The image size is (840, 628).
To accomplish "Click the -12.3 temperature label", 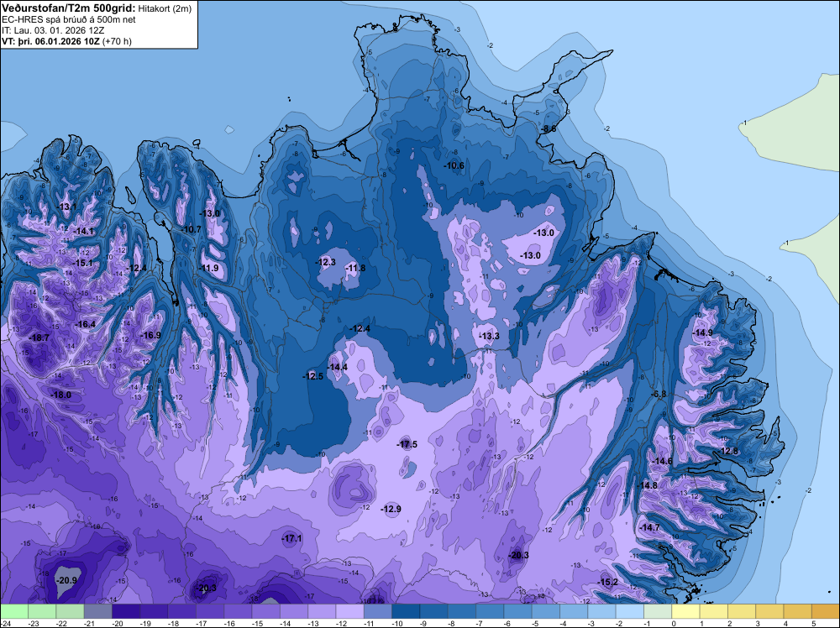I will click(x=325, y=262).
